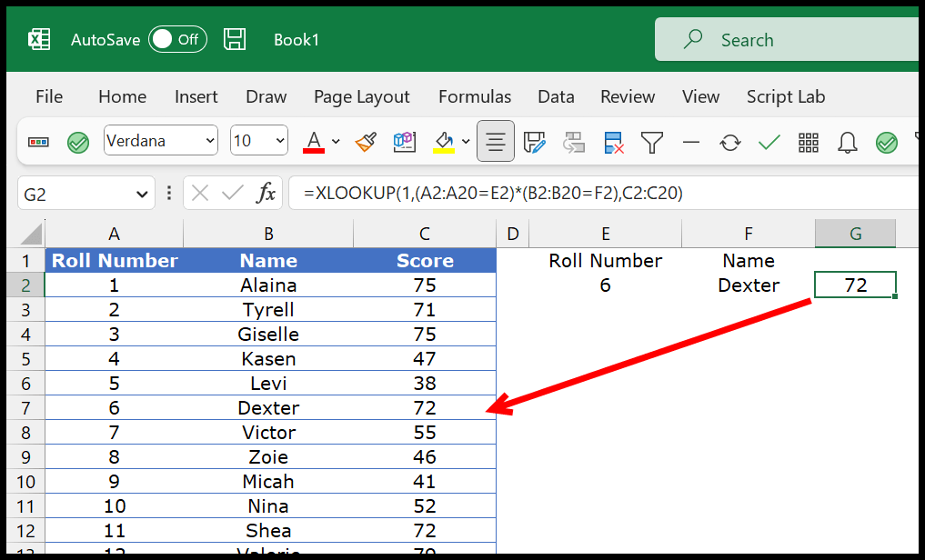This screenshot has width=925, height=560.
Task: Select column C header
Action: pyautogui.click(x=425, y=234)
